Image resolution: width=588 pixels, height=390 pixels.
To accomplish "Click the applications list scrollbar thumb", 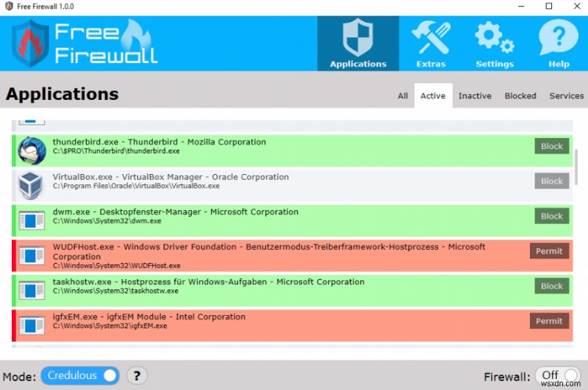I will (x=576, y=166).
